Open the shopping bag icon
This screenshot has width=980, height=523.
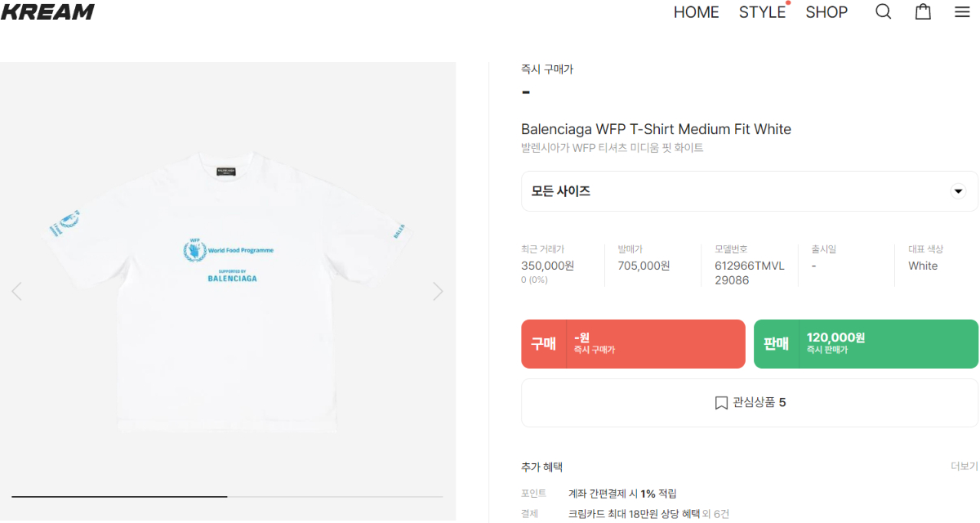click(923, 11)
